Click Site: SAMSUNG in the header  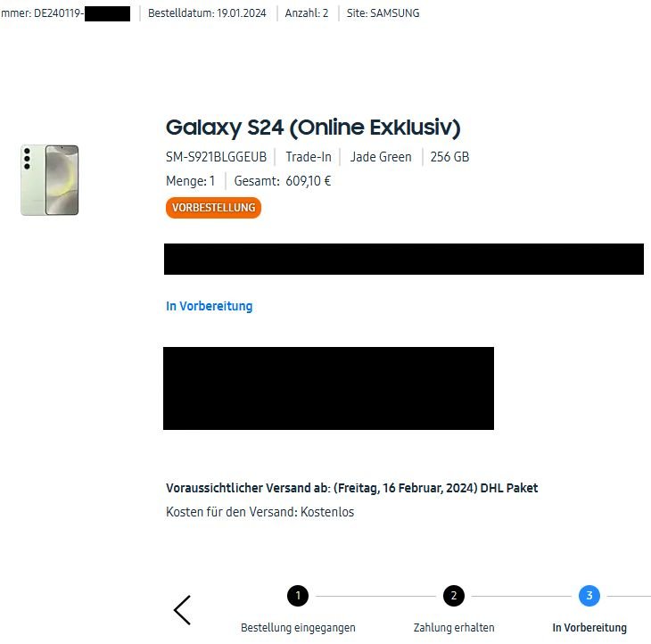pyautogui.click(x=383, y=13)
